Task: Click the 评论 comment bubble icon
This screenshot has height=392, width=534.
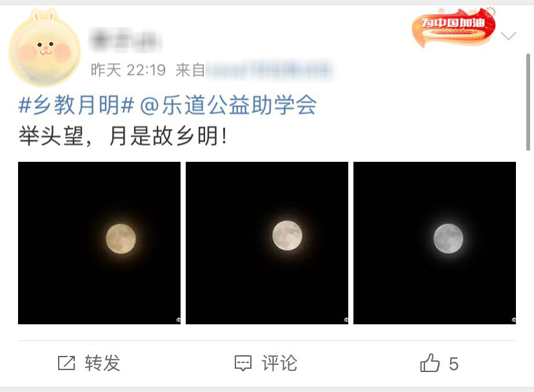Action: point(243,364)
